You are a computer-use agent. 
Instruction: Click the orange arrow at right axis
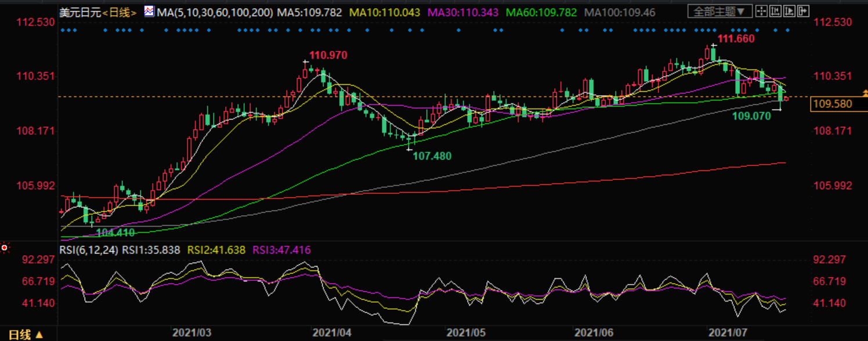click(x=865, y=93)
